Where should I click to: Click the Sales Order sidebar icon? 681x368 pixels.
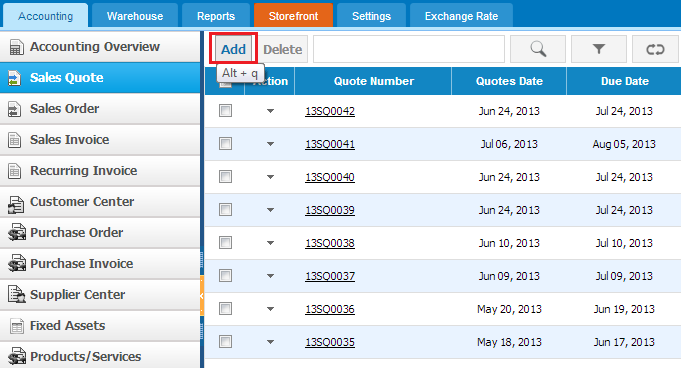click(x=14, y=109)
